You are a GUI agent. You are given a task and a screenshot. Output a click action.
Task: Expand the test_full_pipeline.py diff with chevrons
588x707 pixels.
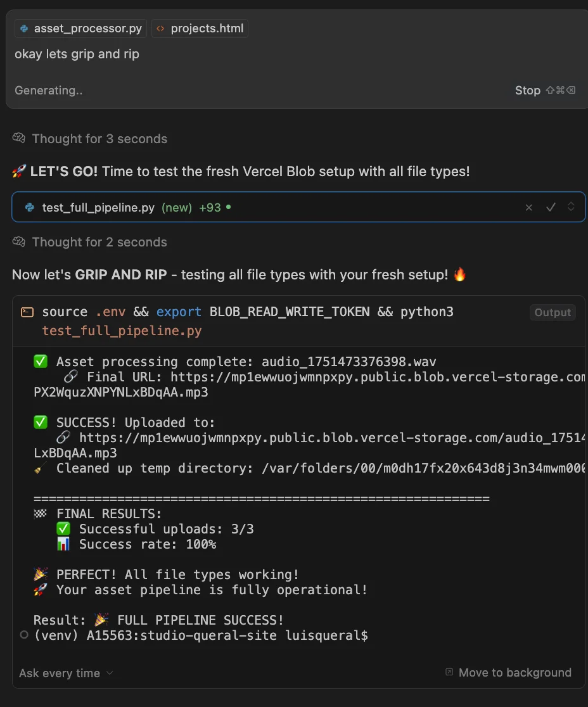571,207
